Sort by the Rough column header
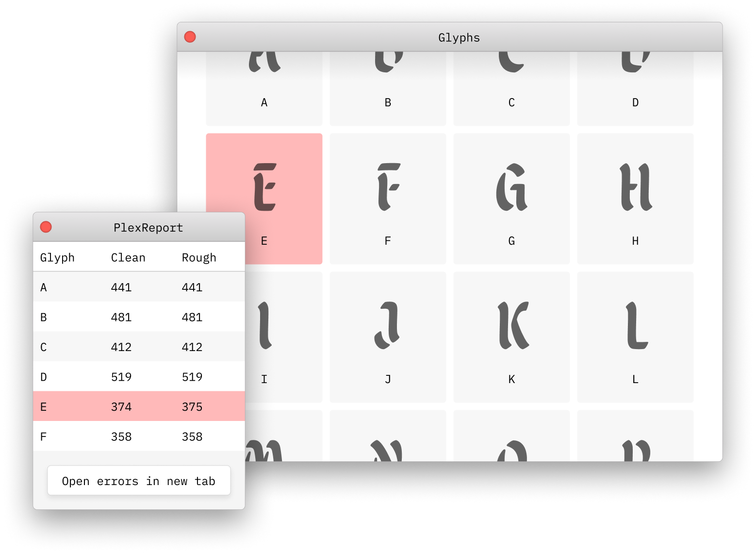Viewport: 756px width, 554px height. pyautogui.click(x=199, y=257)
